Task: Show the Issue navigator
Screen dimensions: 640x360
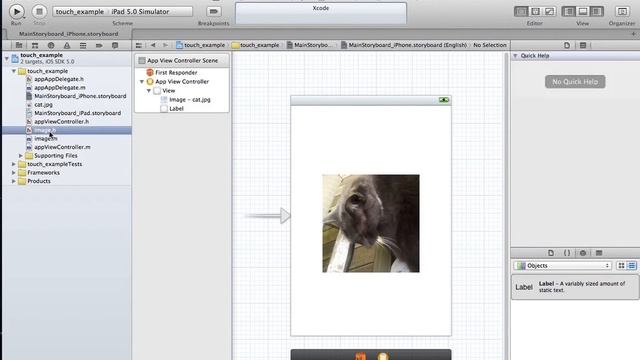Action: (x=67, y=45)
